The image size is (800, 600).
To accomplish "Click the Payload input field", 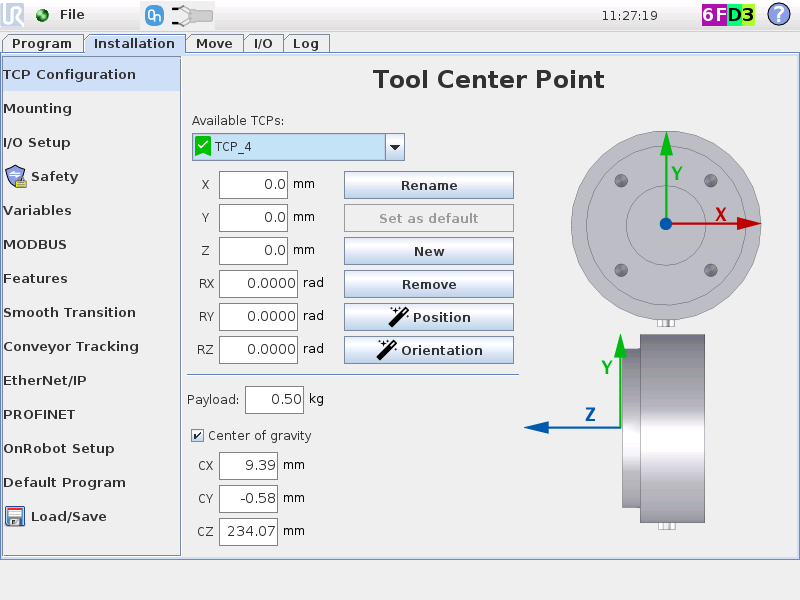I will click(274, 399).
